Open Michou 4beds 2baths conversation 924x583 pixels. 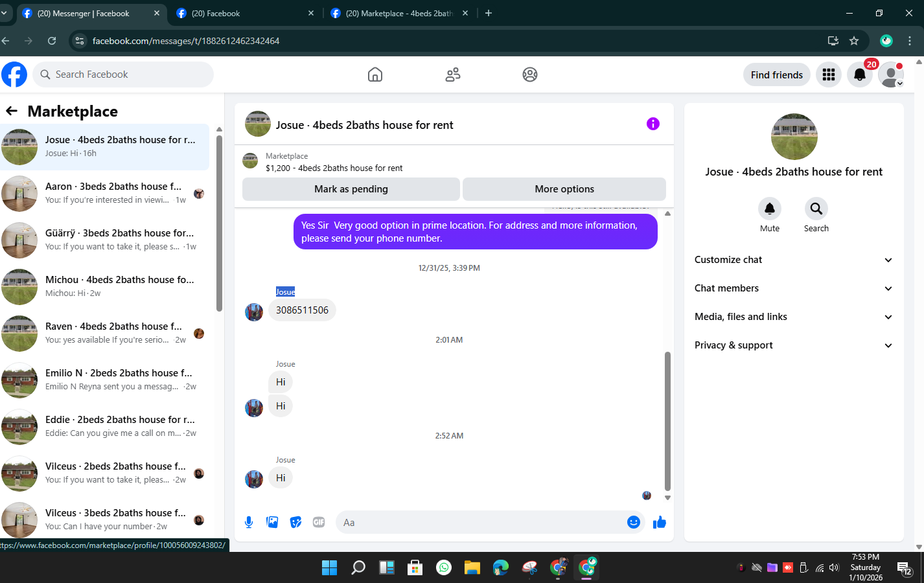[x=105, y=287]
